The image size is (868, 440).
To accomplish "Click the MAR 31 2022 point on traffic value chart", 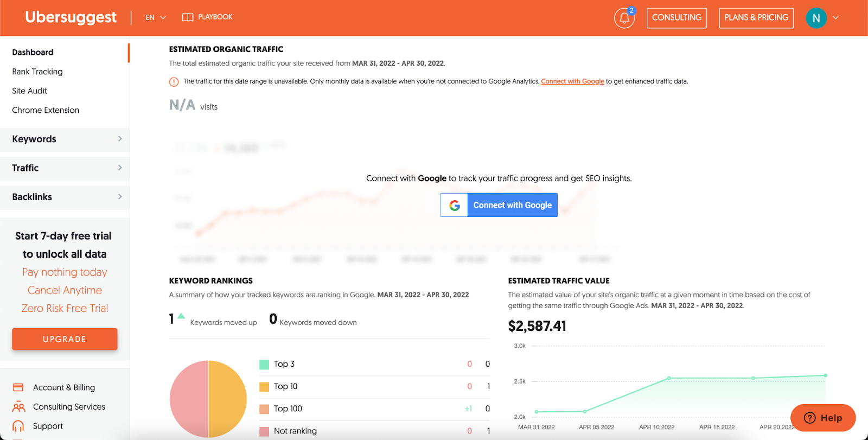I will (537, 412).
